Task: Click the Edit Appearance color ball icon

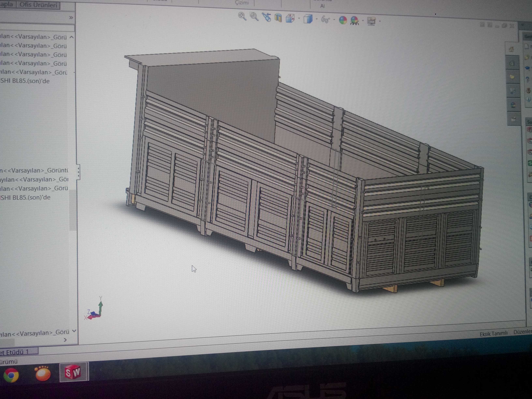Action: click(x=343, y=20)
